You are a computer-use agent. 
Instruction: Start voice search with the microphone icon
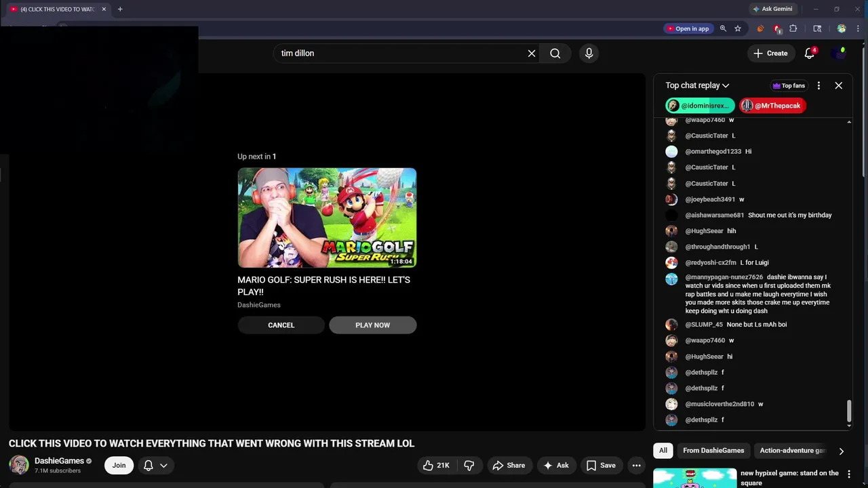589,54
